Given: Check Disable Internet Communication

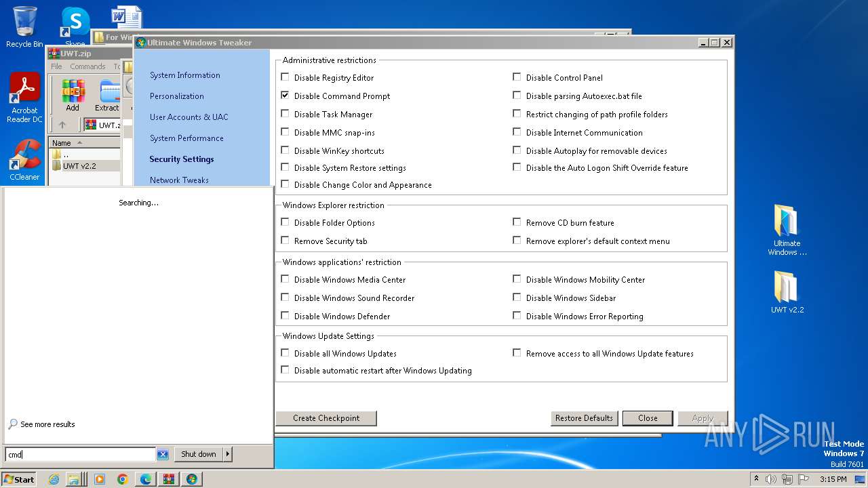Looking at the screenshot, I should 517,132.
